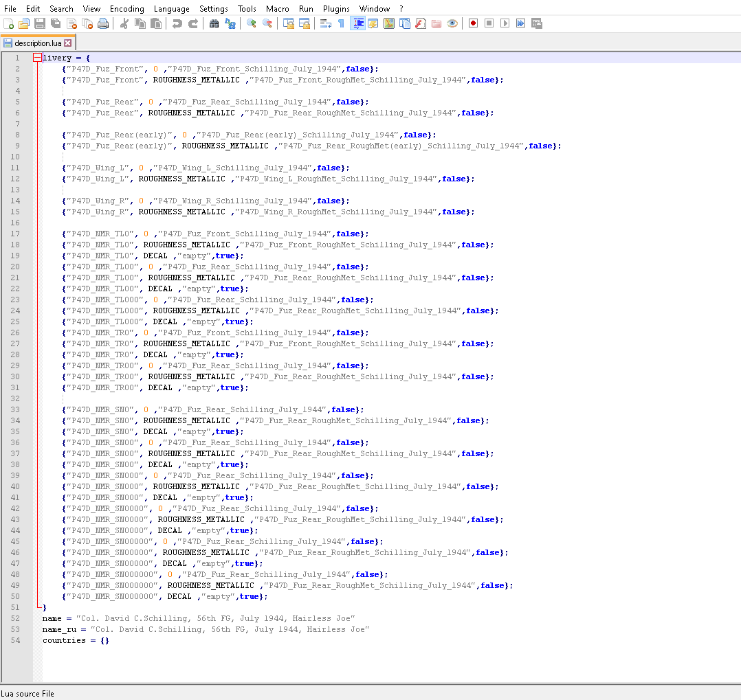The height and width of the screenshot is (700, 741).
Task: Click the New file icon
Action: [x=8, y=23]
